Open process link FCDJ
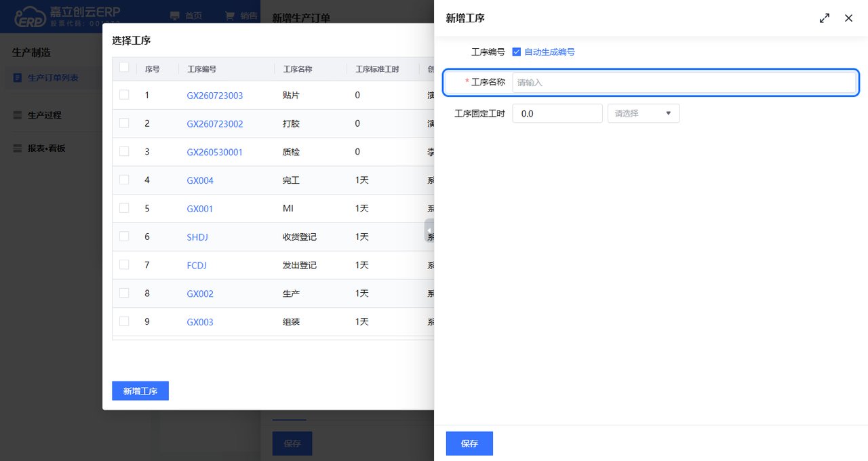 [197, 265]
